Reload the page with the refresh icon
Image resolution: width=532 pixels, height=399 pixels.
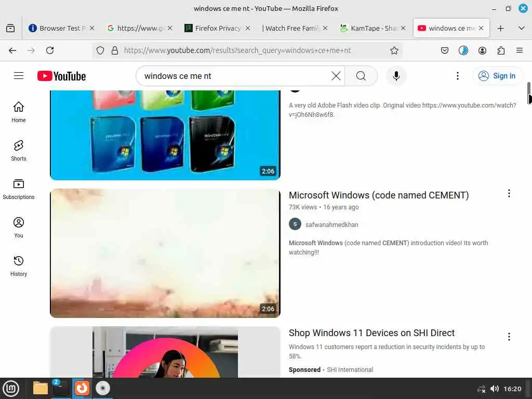pyautogui.click(x=50, y=50)
